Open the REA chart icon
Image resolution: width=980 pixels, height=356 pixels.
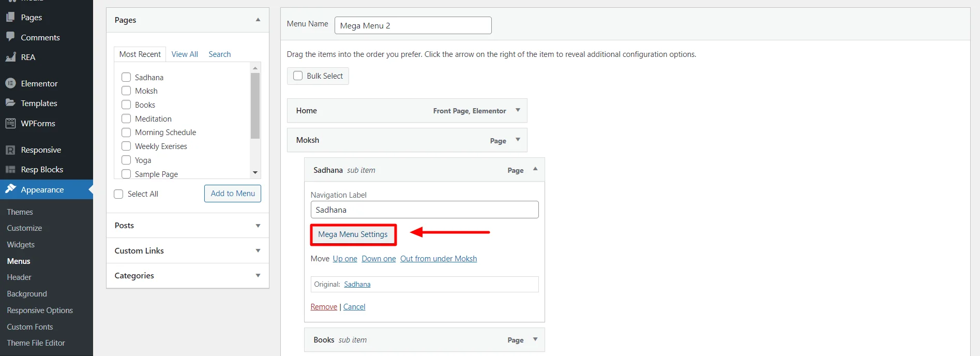click(x=10, y=57)
